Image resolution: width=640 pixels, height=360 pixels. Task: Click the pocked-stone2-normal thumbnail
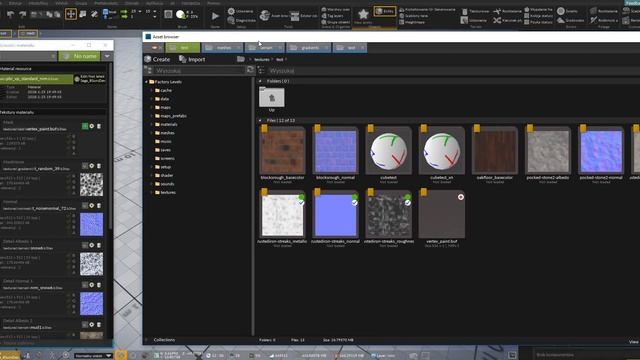pyautogui.click(x=601, y=151)
